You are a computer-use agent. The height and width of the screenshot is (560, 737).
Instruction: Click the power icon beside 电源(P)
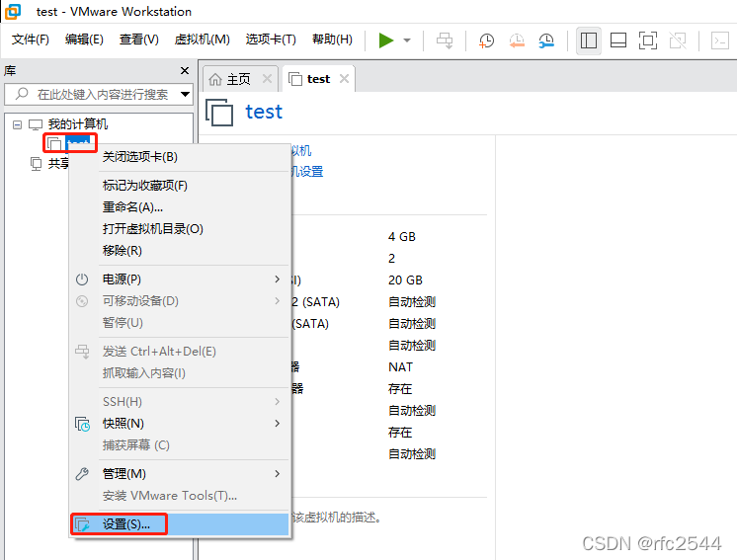pos(82,280)
